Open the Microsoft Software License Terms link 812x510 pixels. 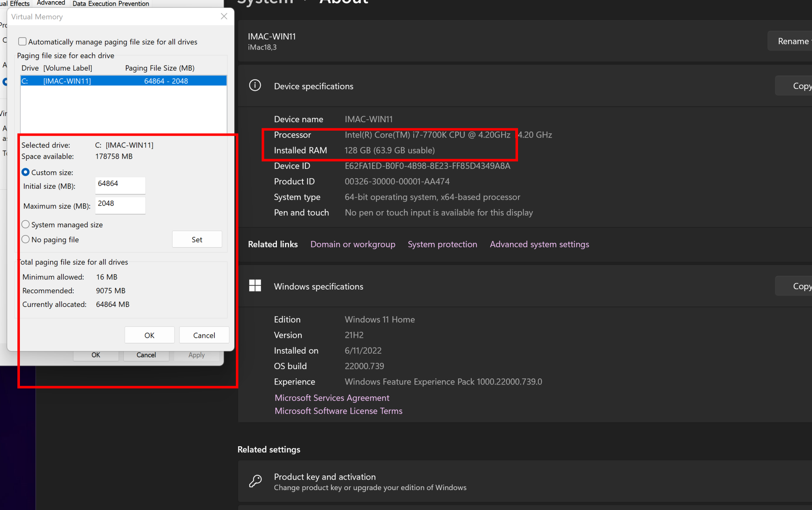(x=338, y=411)
